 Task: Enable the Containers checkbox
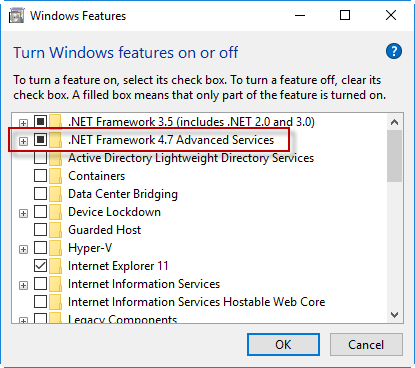click(x=40, y=176)
